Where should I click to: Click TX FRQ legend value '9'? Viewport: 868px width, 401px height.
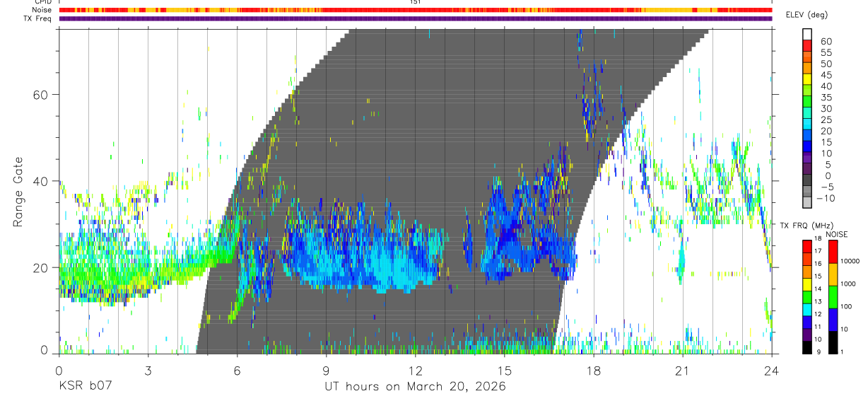(819, 352)
